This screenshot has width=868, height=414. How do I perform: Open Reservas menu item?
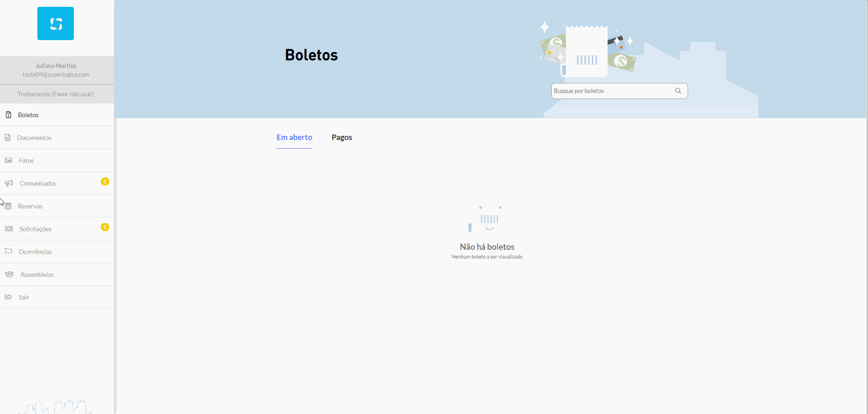tap(57, 206)
